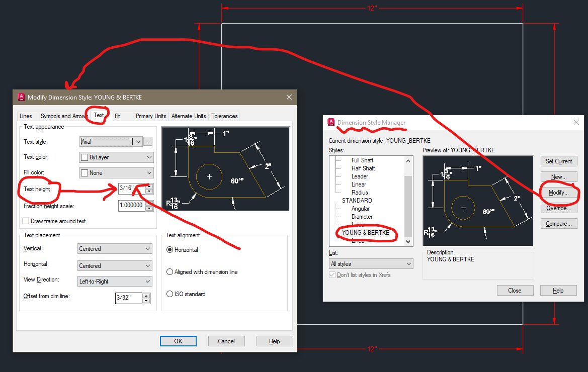Click Cancel in Modify Dimension Style
This screenshot has width=588, height=372.
click(226, 341)
